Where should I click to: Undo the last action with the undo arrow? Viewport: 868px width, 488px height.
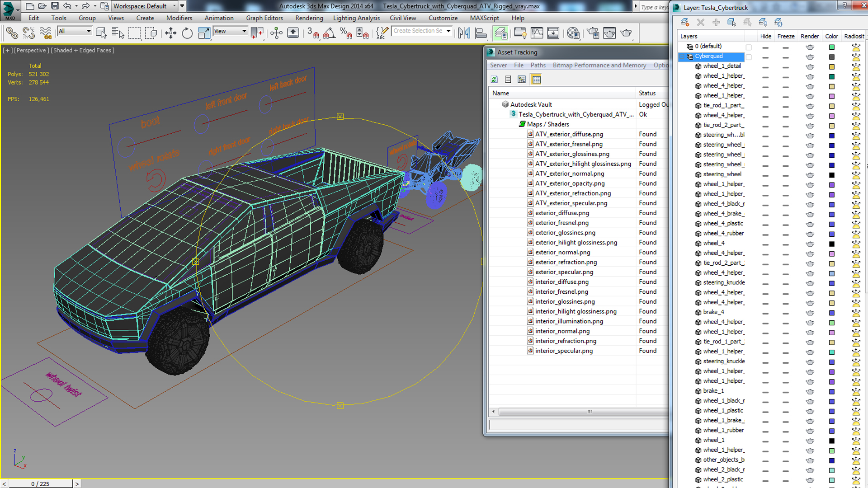(x=67, y=6)
